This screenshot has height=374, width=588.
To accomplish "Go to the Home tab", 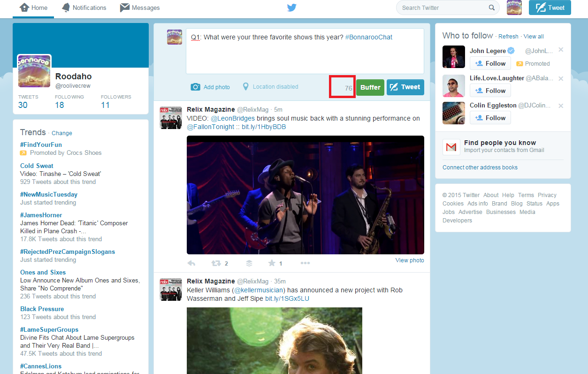I will click(33, 8).
